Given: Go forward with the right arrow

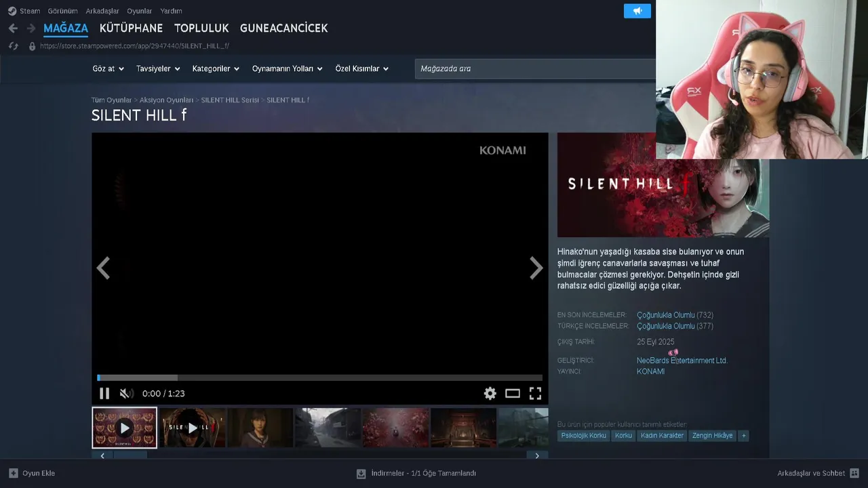Looking at the screenshot, I should [x=31, y=28].
